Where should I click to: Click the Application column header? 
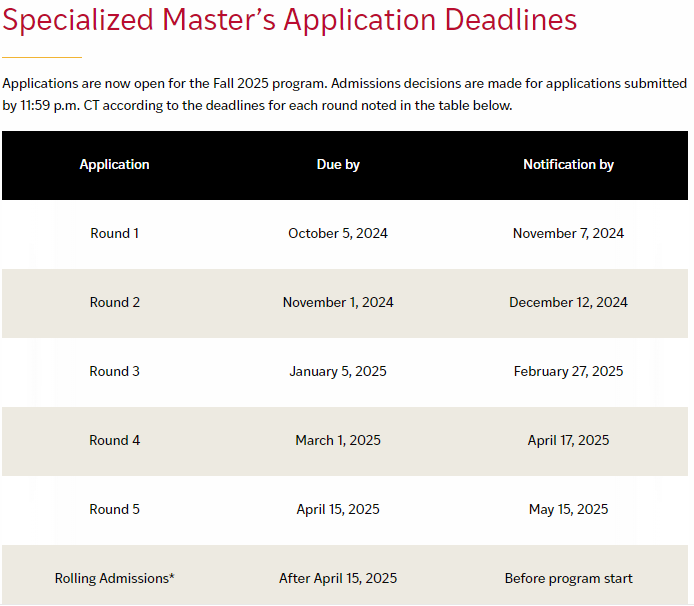coord(115,164)
